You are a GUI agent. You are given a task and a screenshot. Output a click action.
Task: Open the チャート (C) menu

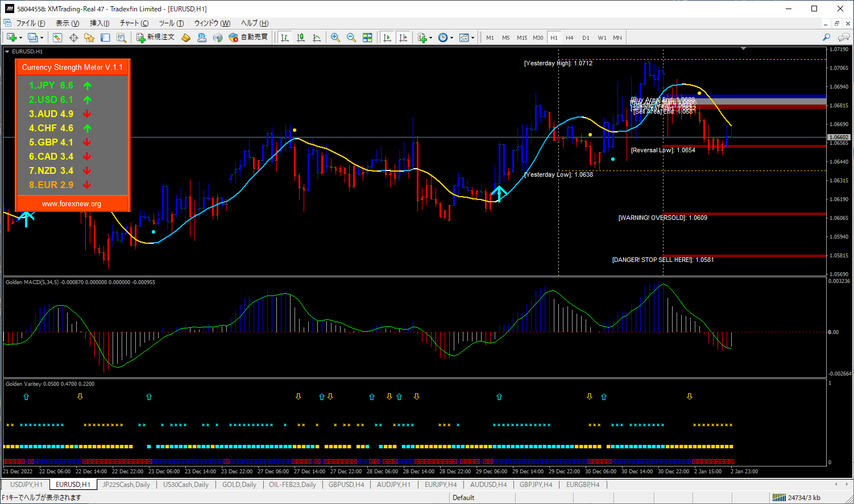click(x=134, y=23)
